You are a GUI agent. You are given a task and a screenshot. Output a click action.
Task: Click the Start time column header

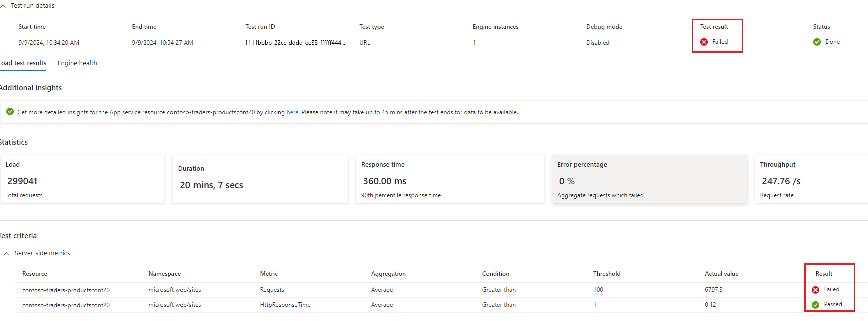pyautogui.click(x=32, y=27)
